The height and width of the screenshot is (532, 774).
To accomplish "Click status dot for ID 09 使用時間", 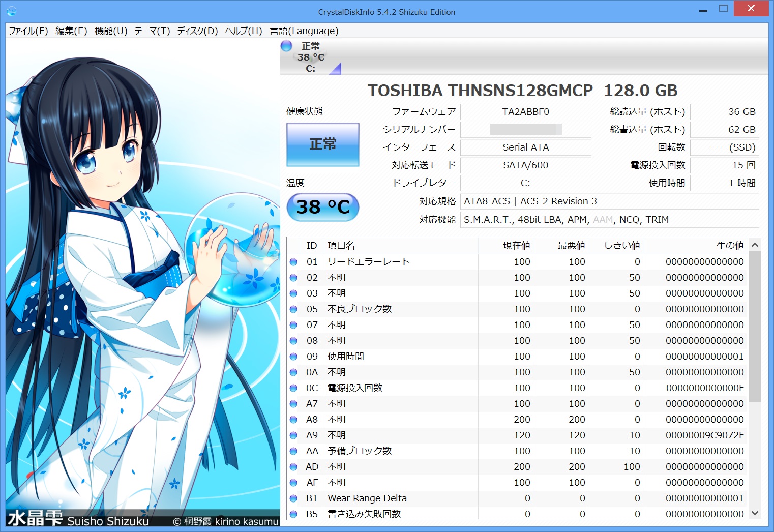I will click(293, 357).
